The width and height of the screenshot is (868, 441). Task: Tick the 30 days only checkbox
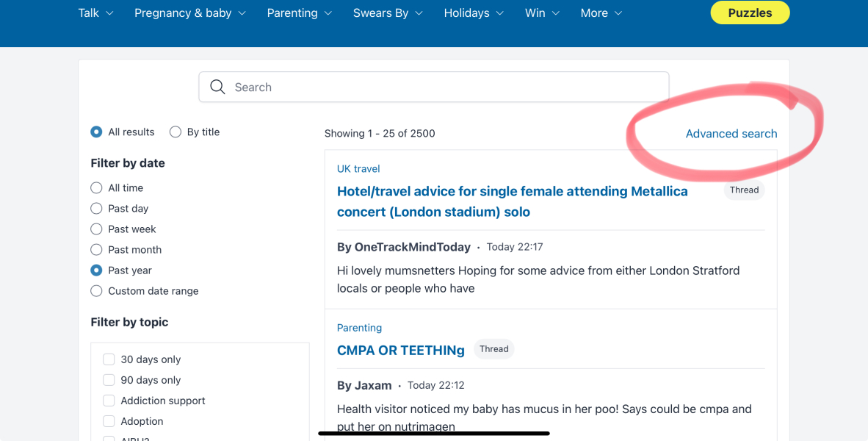[x=109, y=359]
